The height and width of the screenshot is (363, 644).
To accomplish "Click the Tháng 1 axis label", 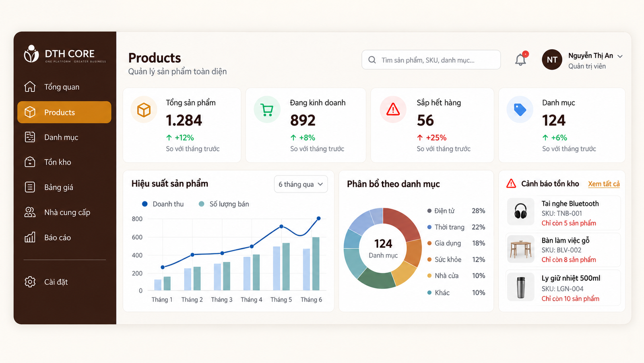I will click(x=162, y=299).
